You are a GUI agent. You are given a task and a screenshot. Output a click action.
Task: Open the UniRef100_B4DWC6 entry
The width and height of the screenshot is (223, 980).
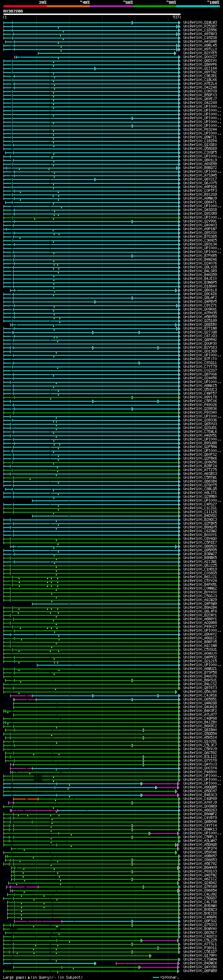tap(200, 963)
